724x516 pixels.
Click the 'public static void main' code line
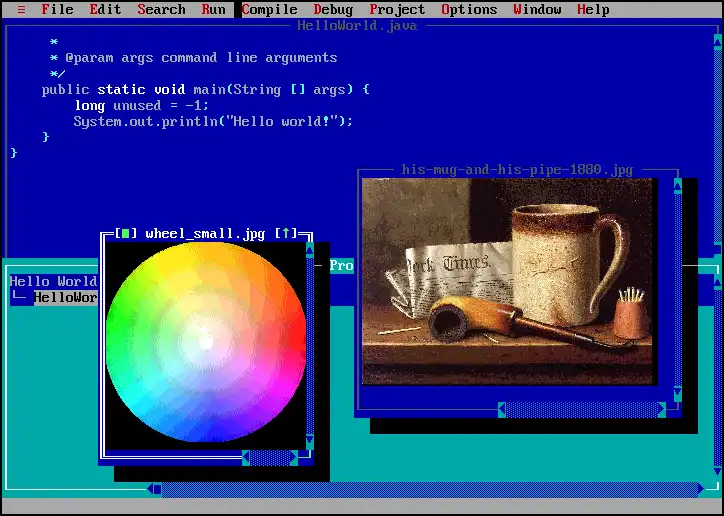(205, 90)
